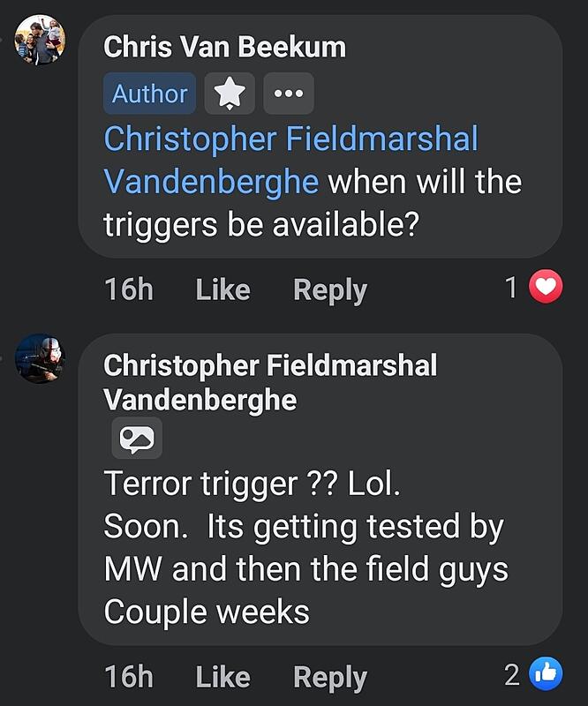Click the Chris Van Beekum commenter name

tap(224, 47)
